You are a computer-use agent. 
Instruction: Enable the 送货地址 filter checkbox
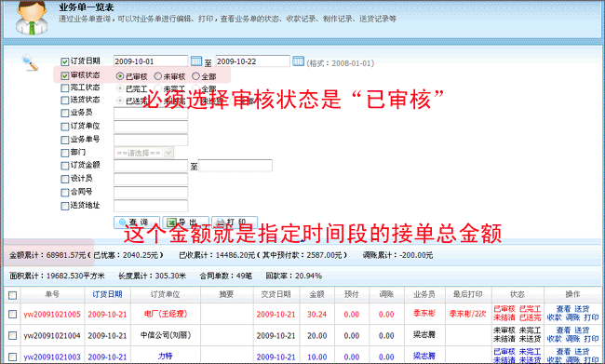click(x=65, y=206)
